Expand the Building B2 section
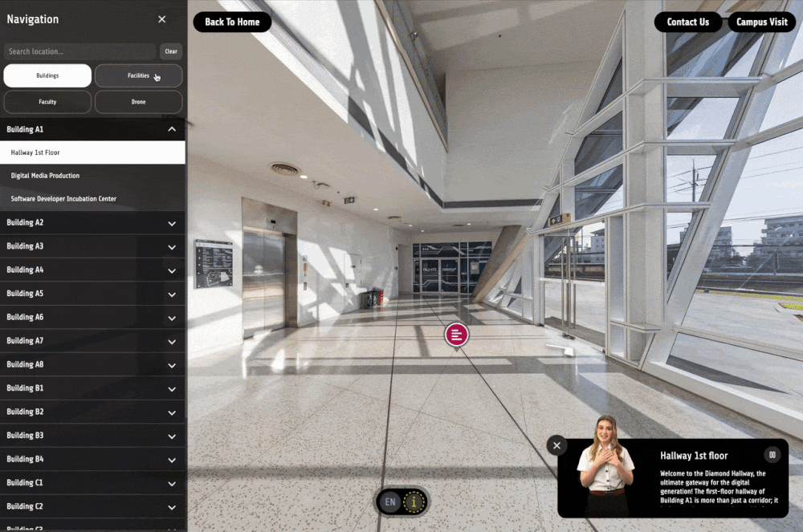803x532 pixels. (x=92, y=412)
